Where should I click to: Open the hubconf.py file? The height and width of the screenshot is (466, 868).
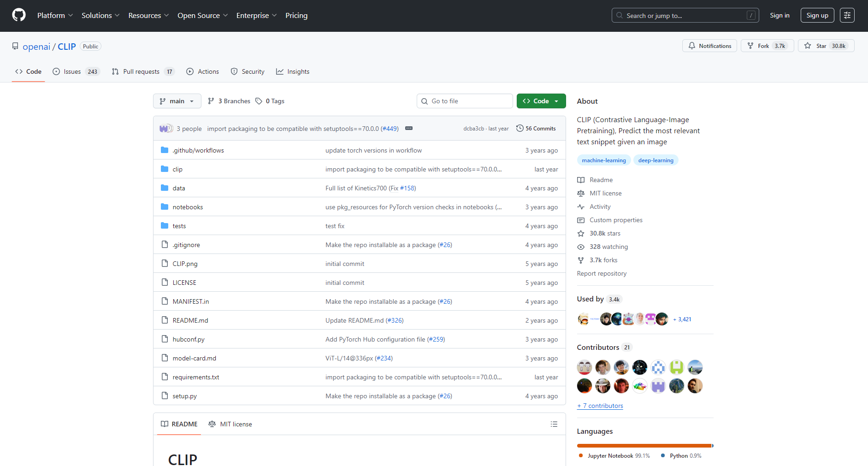pyautogui.click(x=189, y=339)
